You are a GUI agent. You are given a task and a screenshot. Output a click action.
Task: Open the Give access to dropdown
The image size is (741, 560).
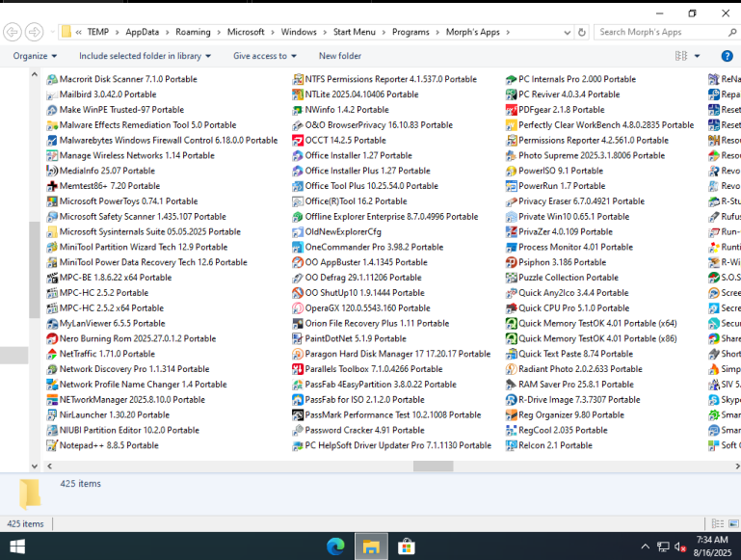coord(265,56)
